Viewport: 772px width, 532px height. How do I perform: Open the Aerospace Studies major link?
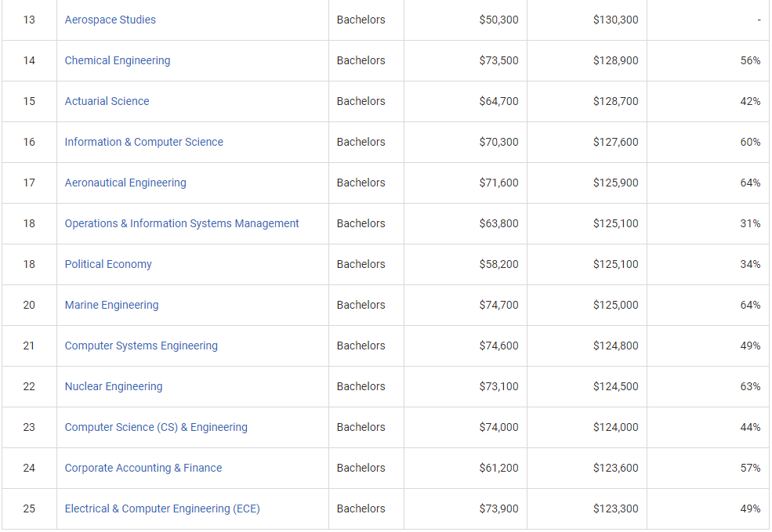[x=110, y=20]
